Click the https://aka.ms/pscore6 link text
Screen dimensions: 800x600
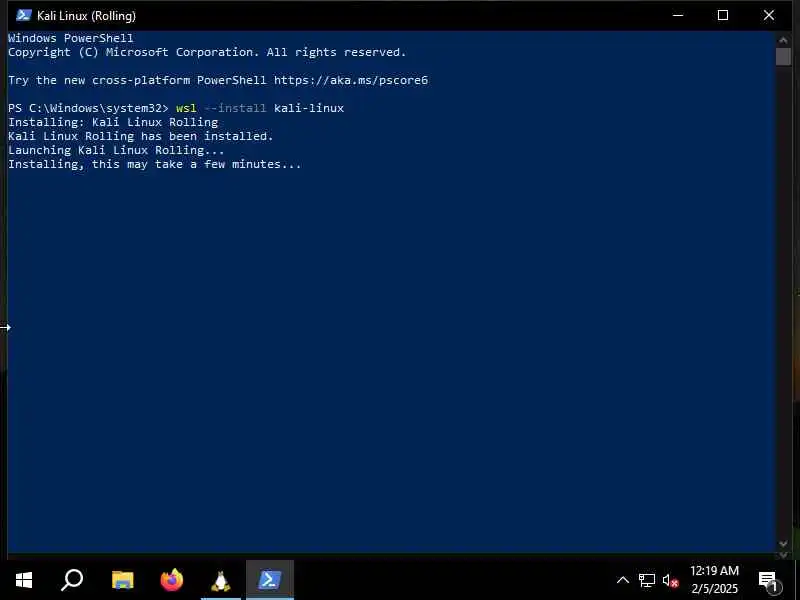[x=351, y=80]
